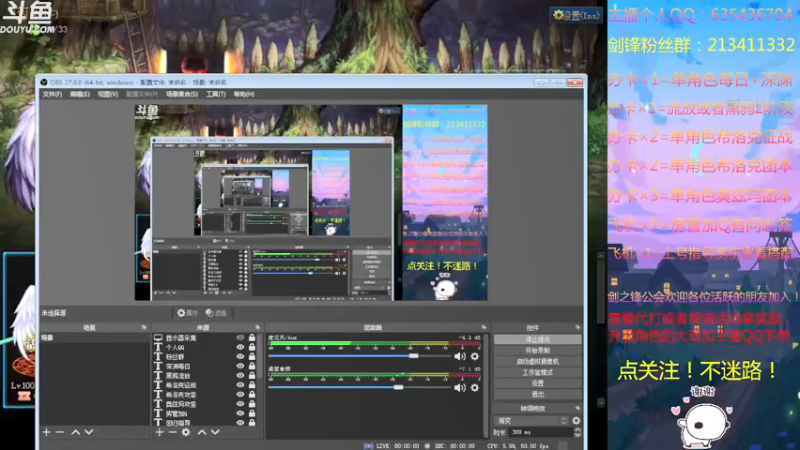Open transition properties gear beside 渐变 dropdown

(x=576, y=421)
